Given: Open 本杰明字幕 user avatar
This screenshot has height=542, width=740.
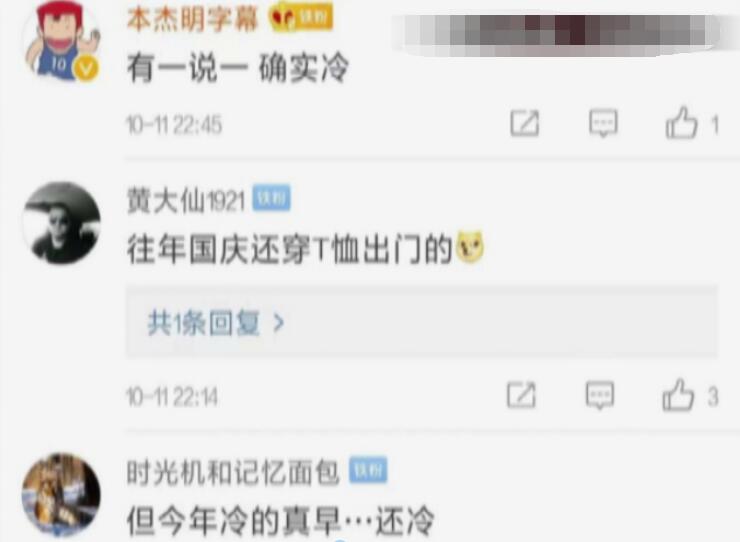Looking at the screenshot, I should [x=62, y=41].
